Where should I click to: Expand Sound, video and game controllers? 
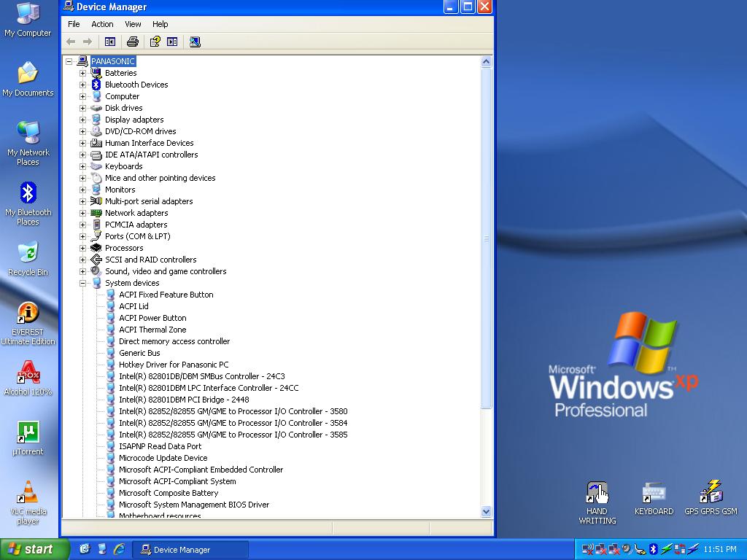(83, 271)
